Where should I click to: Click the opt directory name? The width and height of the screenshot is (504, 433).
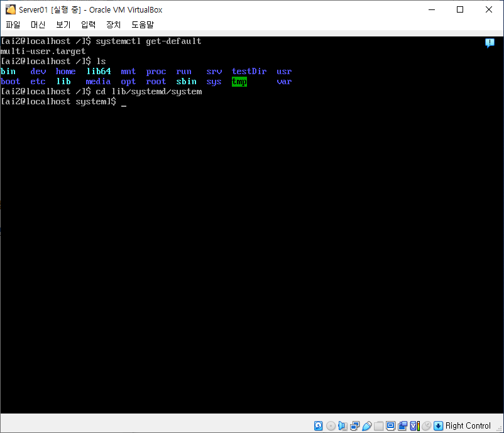[128, 81]
